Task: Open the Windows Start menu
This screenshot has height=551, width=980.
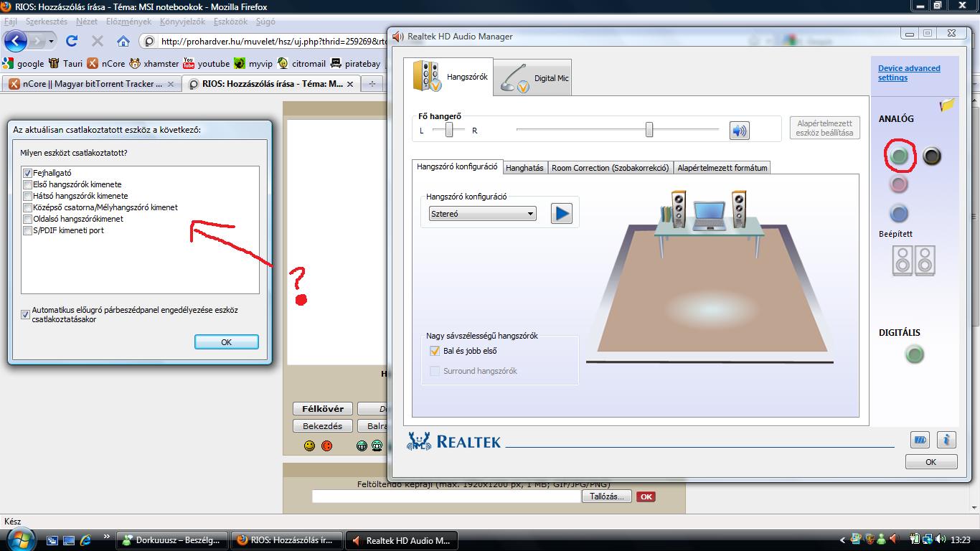Action: click(x=19, y=540)
